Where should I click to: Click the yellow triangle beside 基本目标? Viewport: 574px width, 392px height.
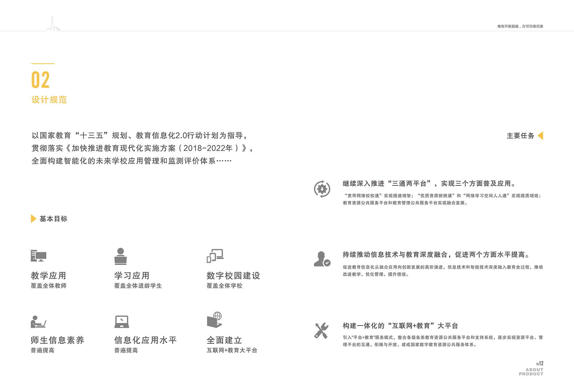pyautogui.click(x=33, y=219)
